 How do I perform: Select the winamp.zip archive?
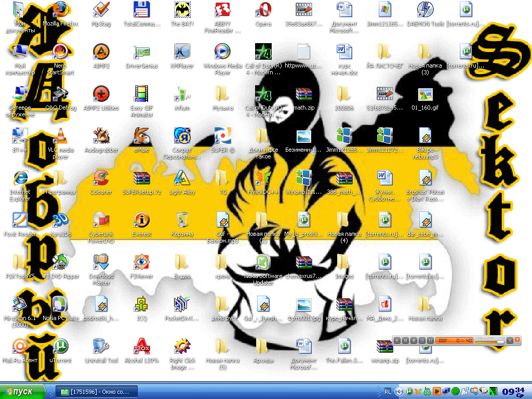385,351
